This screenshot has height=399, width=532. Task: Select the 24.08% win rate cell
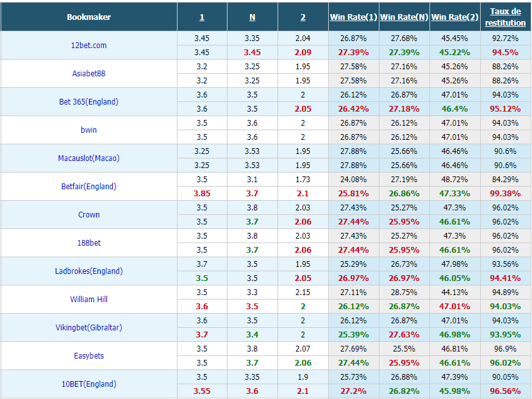point(354,180)
